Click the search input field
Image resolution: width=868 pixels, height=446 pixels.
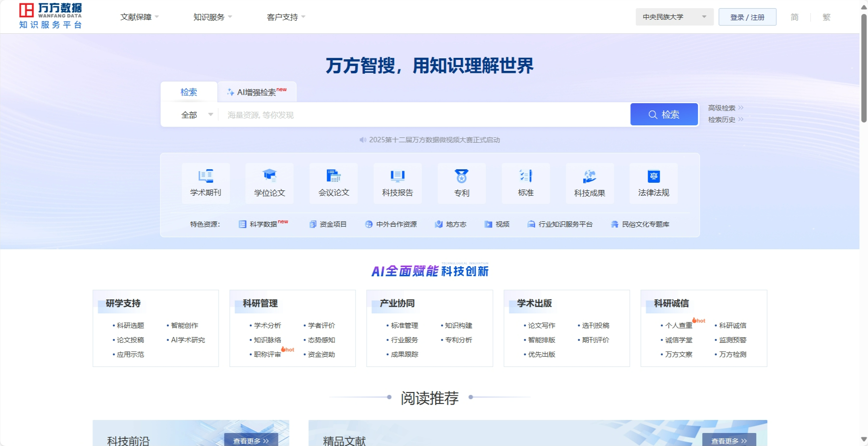(x=424, y=115)
